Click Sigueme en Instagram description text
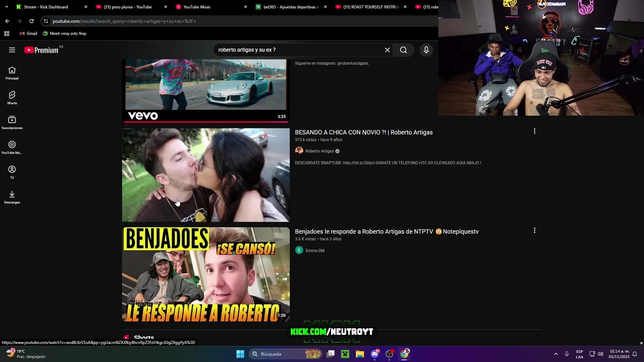This screenshot has width=644, height=362. pyautogui.click(x=332, y=63)
